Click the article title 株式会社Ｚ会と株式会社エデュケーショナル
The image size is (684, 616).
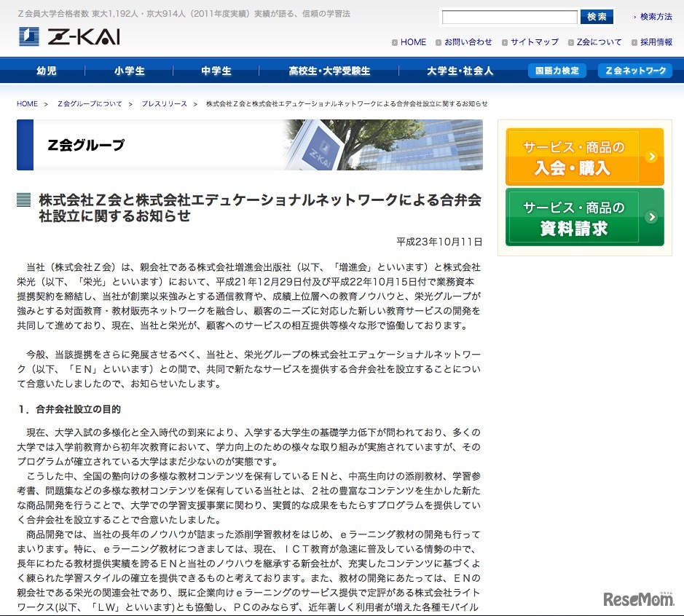[260, 208]
